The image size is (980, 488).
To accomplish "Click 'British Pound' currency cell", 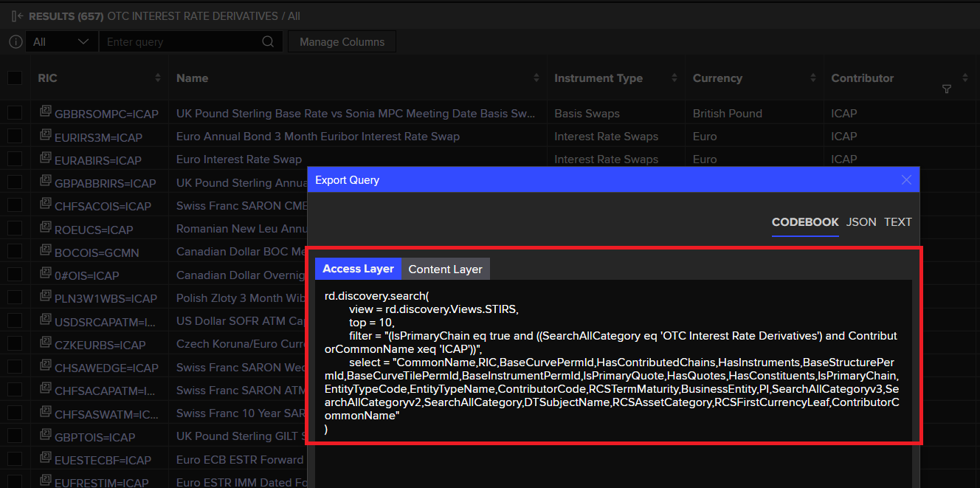I will 728,114.
